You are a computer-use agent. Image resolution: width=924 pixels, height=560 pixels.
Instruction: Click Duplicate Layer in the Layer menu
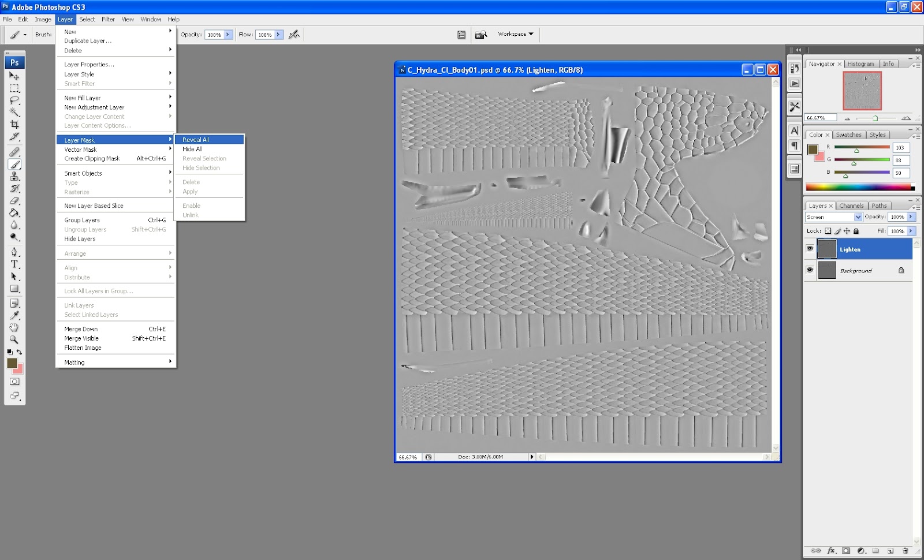click(87, 40)
